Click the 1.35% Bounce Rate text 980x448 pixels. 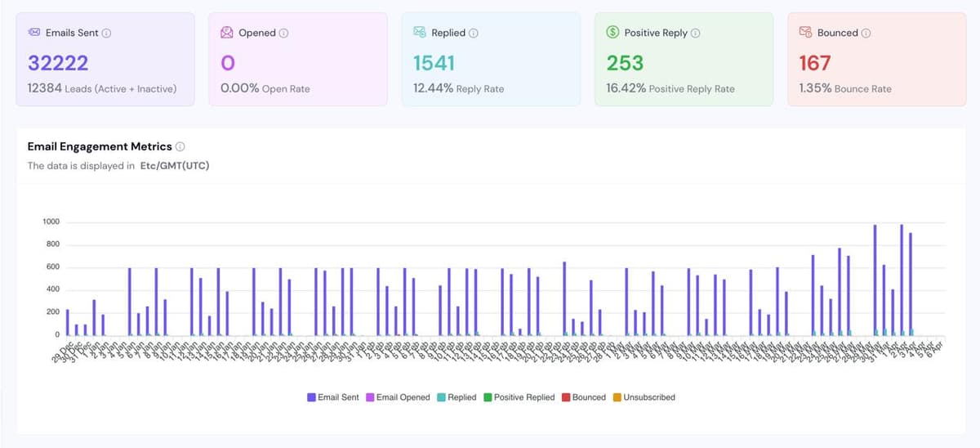(845, 88)
